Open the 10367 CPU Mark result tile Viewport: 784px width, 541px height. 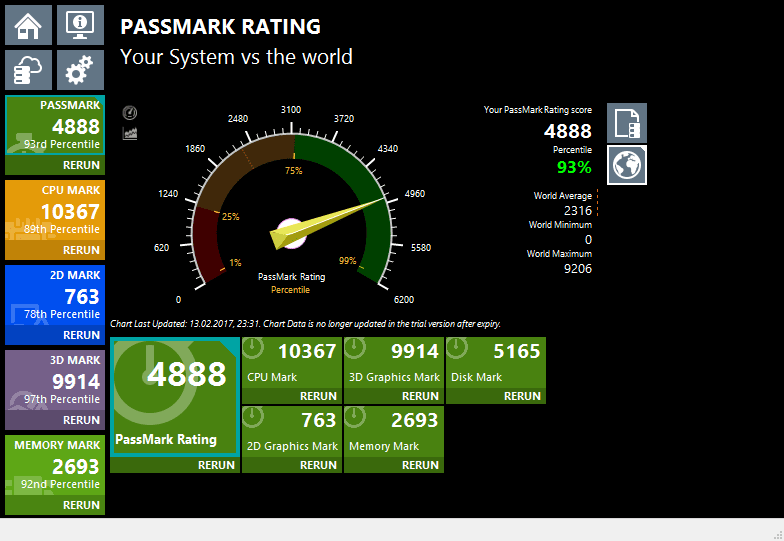pyautogui.click(x=292, y=363)
